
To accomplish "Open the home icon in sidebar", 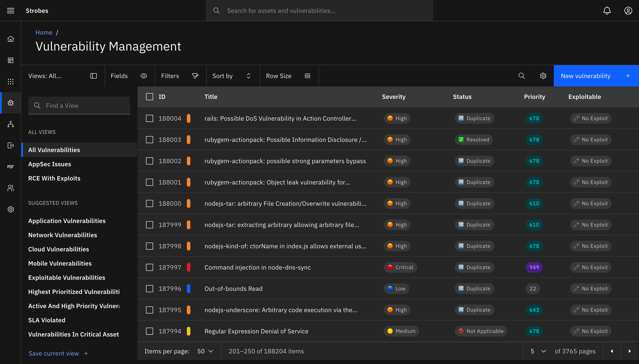I will (x=10, y=39).
